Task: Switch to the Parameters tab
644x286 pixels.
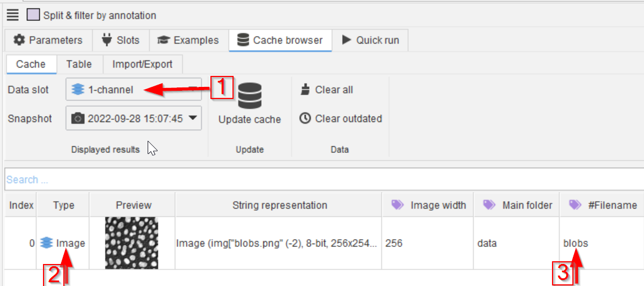Action: (48, 40)
